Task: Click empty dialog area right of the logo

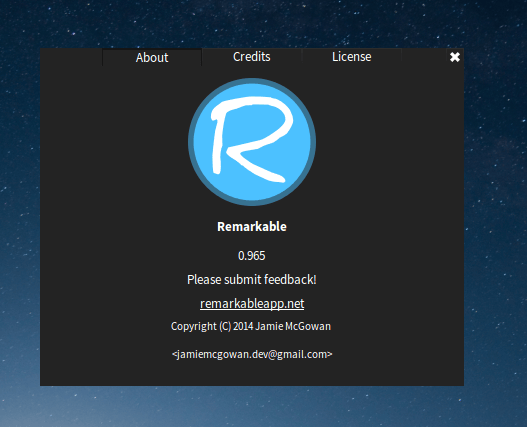Action: coord(390,142)
